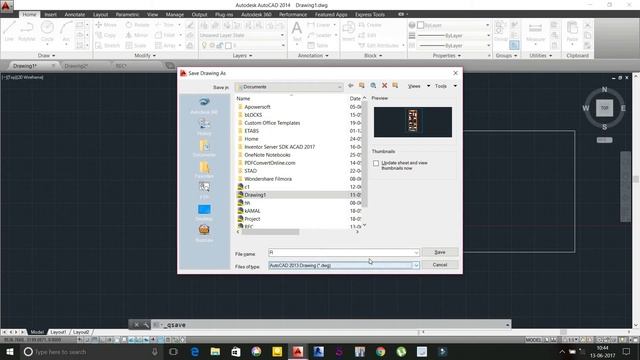The height and width of the screenshot is (360, 640).
Task: Click the Search the Web icon
Action: point(373,86)
